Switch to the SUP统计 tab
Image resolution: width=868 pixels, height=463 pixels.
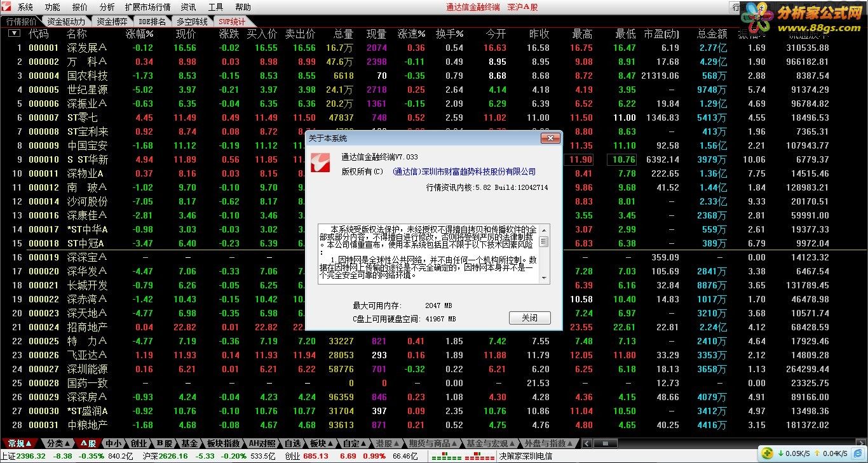click(232, 21)
